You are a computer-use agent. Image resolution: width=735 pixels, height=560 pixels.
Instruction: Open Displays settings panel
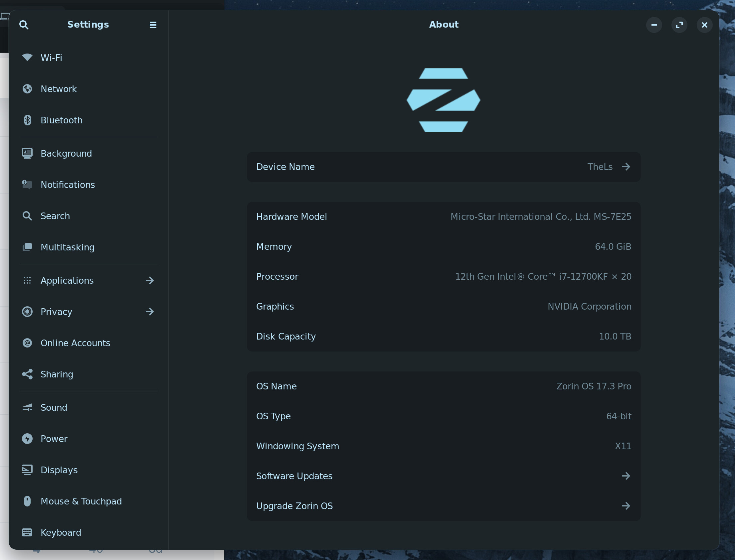point(59,470)
